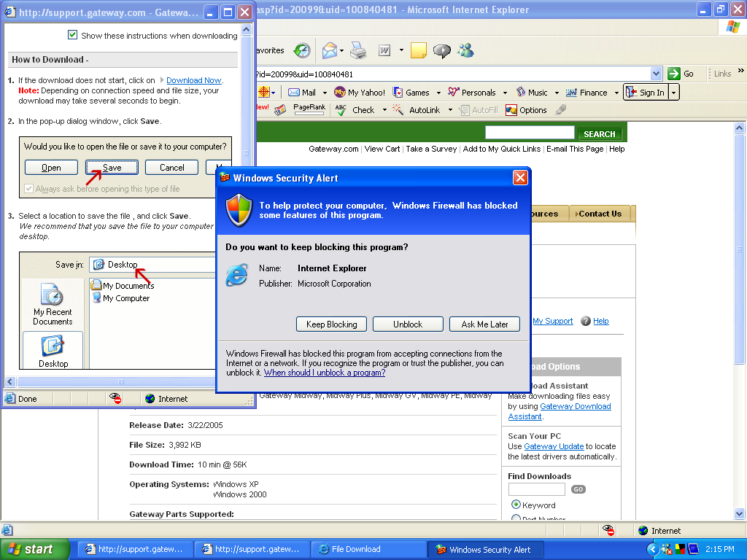Click Ask Me Later button
The height and width of the screenshot is (560, 747).
[484, 324]
